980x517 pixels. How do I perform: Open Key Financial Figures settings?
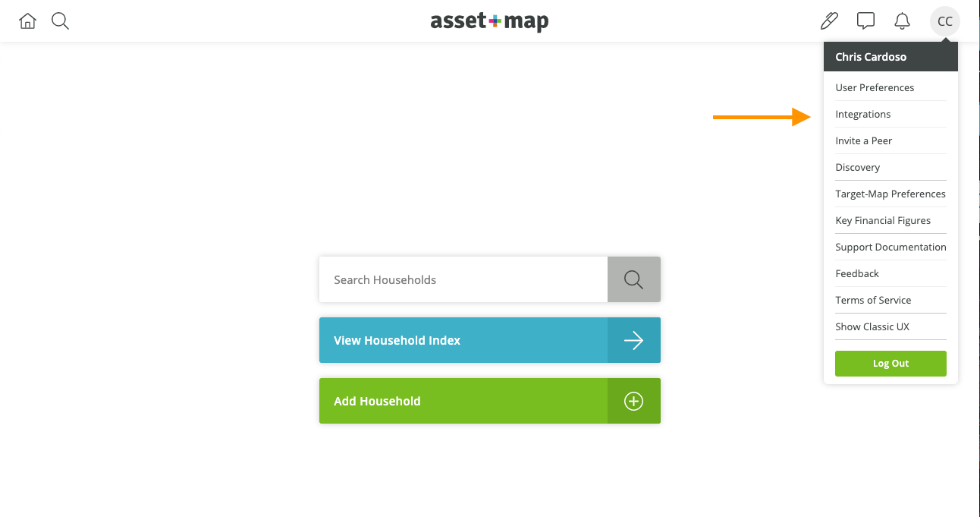(883, 220)
